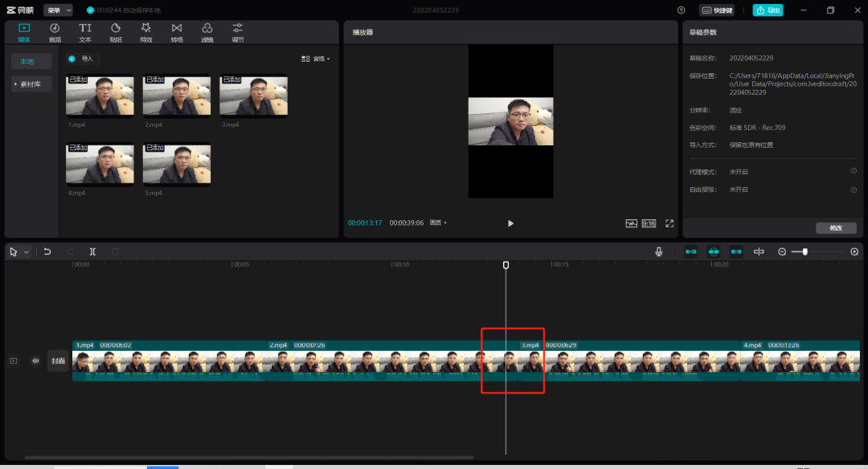
Task: Toggle main track magnet snapping
Action: tap(691, 251)
